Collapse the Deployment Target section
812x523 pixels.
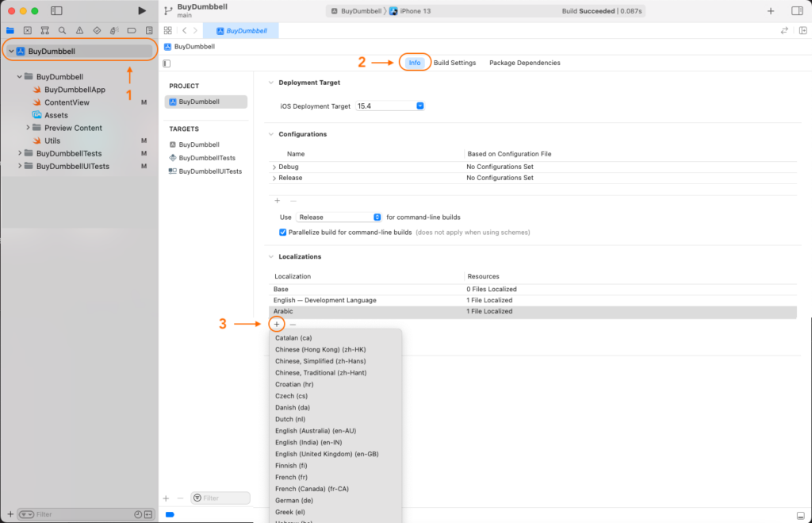pos(271,83)
